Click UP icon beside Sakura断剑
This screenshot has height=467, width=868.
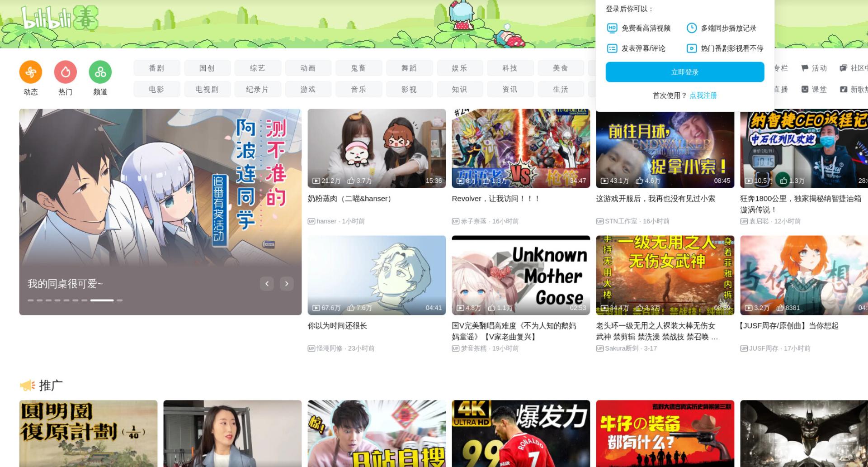[599, 348]
